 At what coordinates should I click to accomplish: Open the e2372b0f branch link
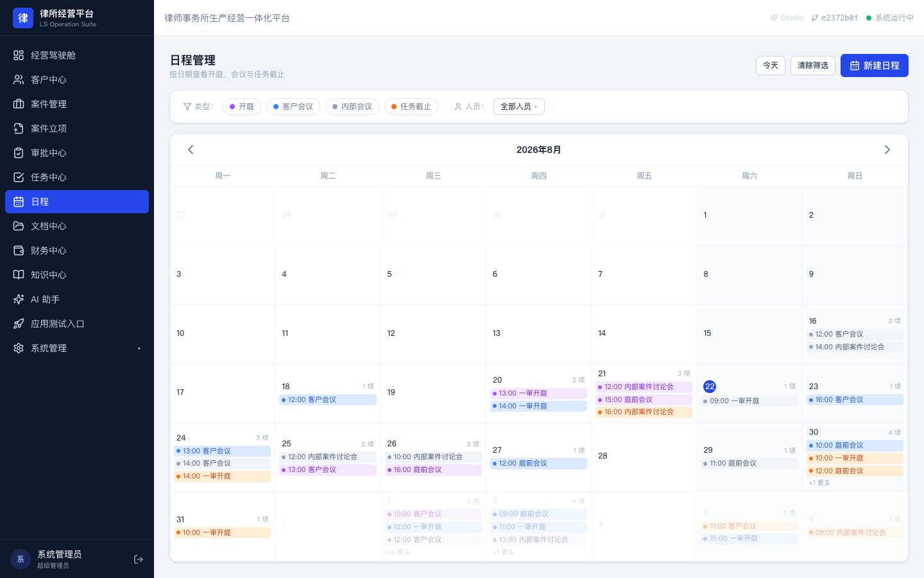click(835, 18)
